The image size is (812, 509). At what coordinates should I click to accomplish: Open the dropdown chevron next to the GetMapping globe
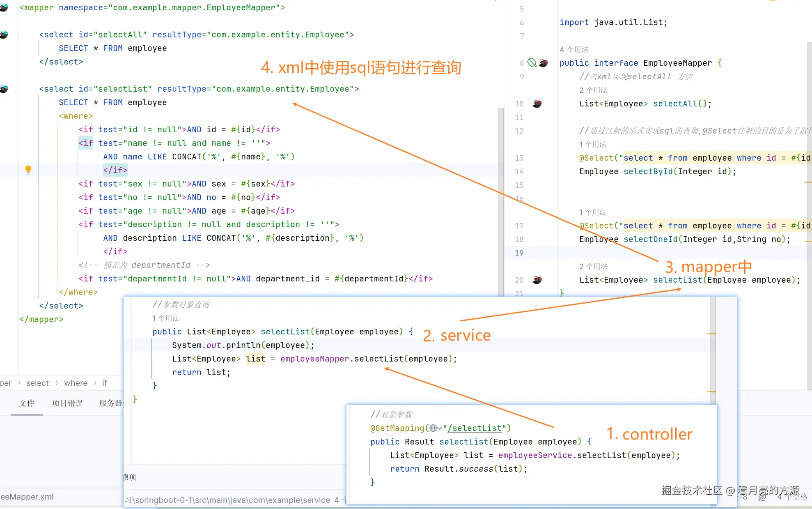[440, 428]
